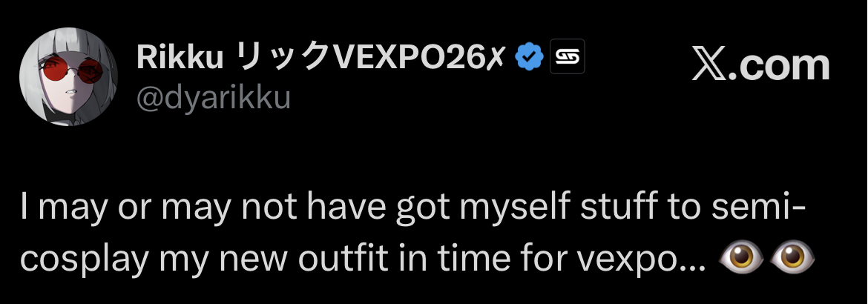Click the blue verified checkmark badge
This screenshot has height=304, width=868.
tap(529, 56)
